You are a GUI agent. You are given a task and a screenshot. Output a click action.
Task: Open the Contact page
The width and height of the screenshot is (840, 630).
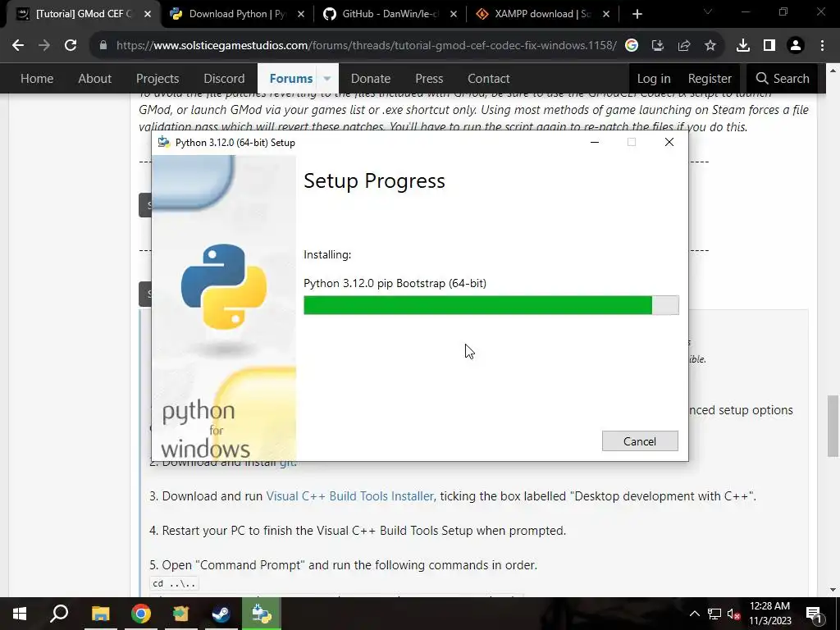(x=489, y=78)
